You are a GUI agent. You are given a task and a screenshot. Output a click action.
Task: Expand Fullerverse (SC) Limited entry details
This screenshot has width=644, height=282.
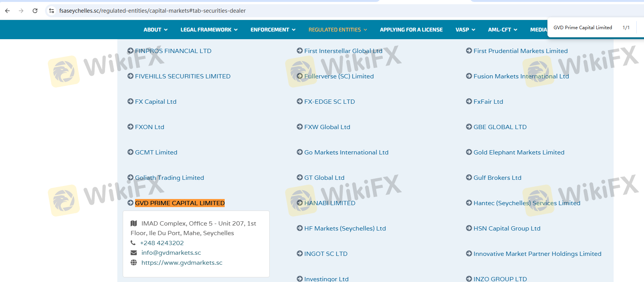339,76
